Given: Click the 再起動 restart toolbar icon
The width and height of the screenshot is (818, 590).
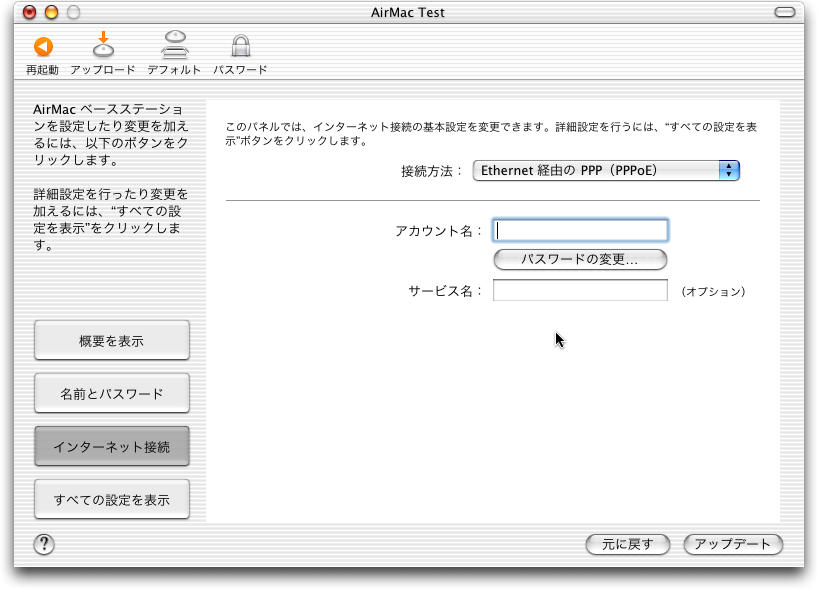Looking at the screenshot, I should [x=42, y=47].
